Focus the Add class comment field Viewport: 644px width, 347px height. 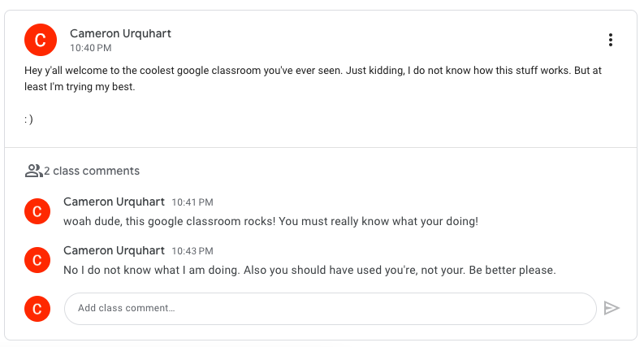tap(331, 309)
